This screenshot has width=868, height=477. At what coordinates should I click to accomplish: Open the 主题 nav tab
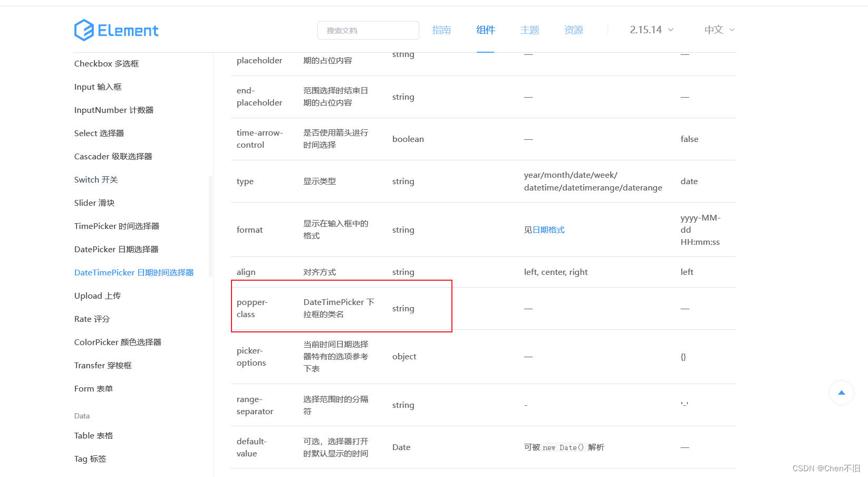tap(530, 30)
